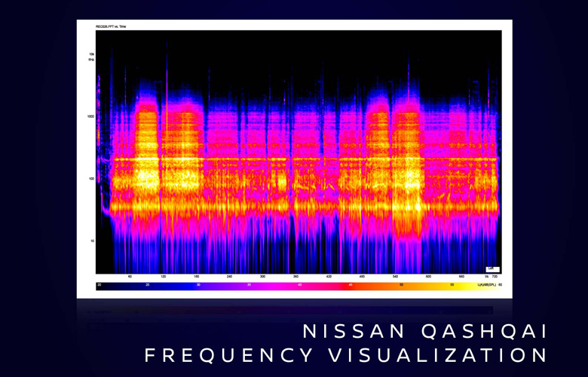This screenshot has width=588, height=377.
Task: Click the L(A)/dB(SPL) scale unit label
Action: (x=486, y=285)
